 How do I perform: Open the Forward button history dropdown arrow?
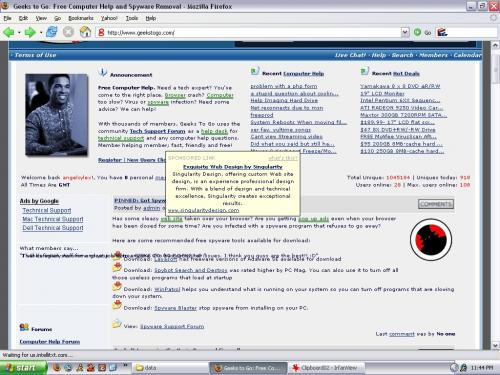pos(41,33)
